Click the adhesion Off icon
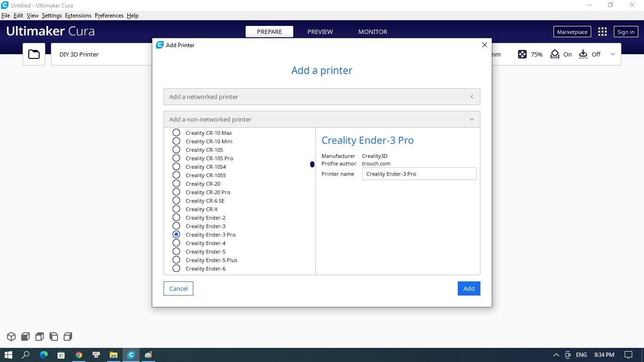The image size is (644, 362). click(583, 54)
